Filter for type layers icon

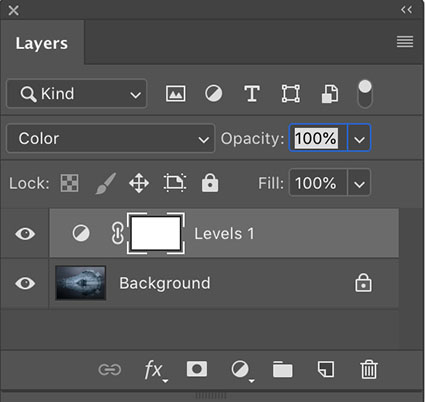click(252, 94)
